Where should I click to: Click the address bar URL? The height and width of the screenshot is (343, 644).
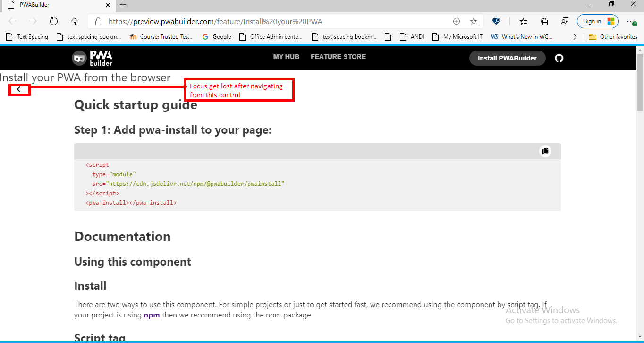216,21
